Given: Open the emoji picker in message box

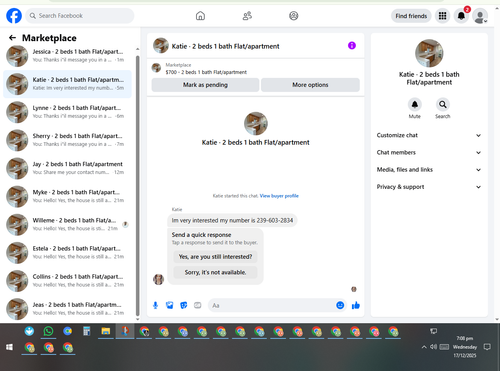Looking at the screenshot, I should pyautogui.click(x=340, y=305).
